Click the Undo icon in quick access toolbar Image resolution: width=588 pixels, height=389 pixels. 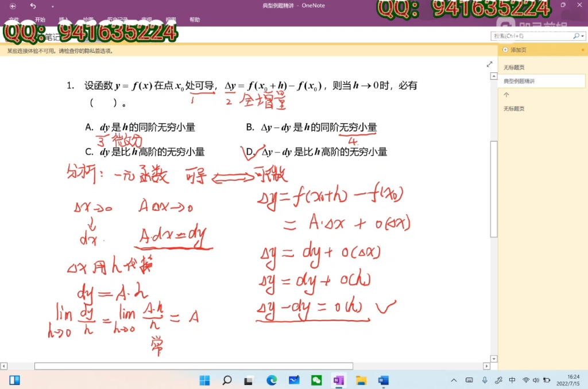[32, 6]
